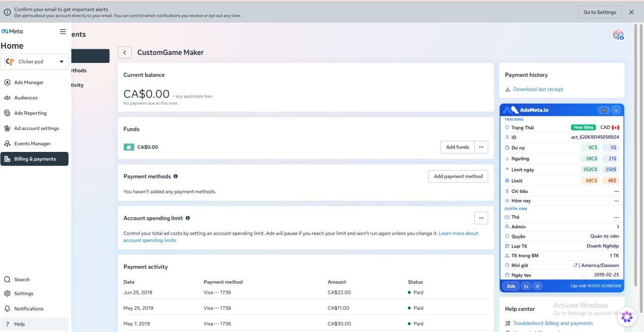Click the Doanh Nghiệp account type value
The height and width of the screenshot is (332, 644).
(603, 246)
